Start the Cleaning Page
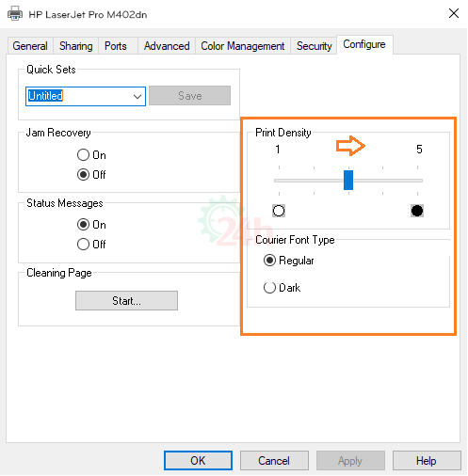 click(x=126, y=301)
